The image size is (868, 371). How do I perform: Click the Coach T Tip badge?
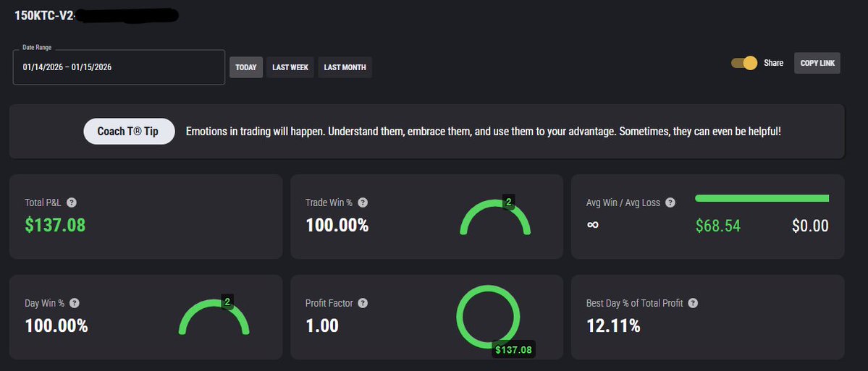pyautogui.click(x=129, y=132)
